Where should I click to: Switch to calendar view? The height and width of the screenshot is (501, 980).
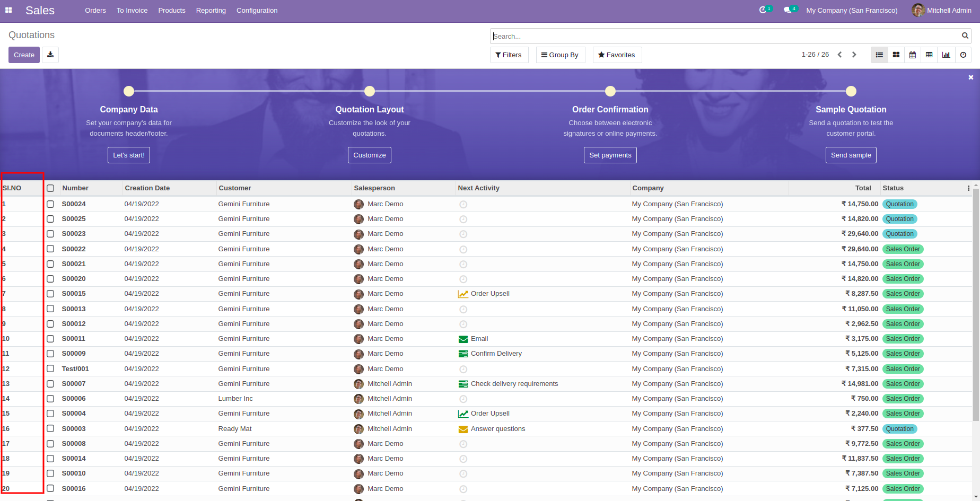913,55
